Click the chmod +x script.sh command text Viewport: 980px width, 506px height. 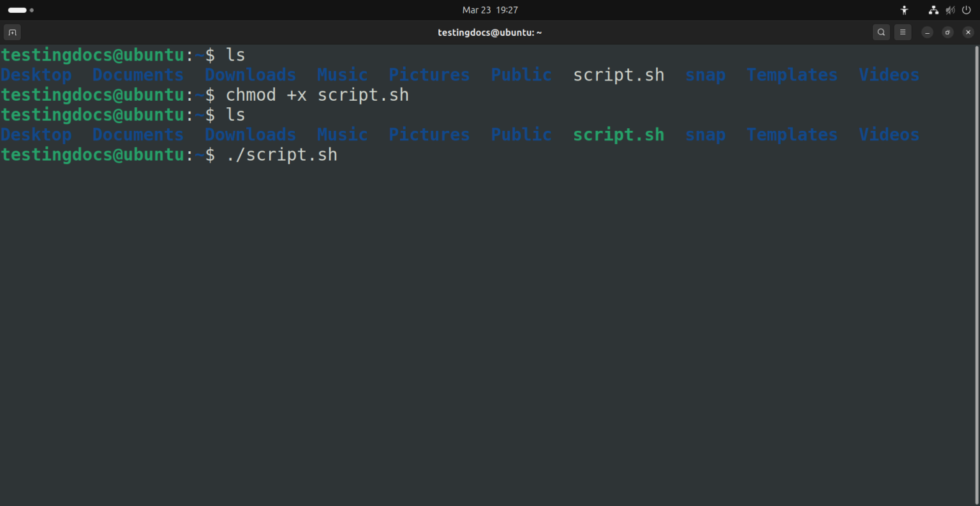coord(317,95)
